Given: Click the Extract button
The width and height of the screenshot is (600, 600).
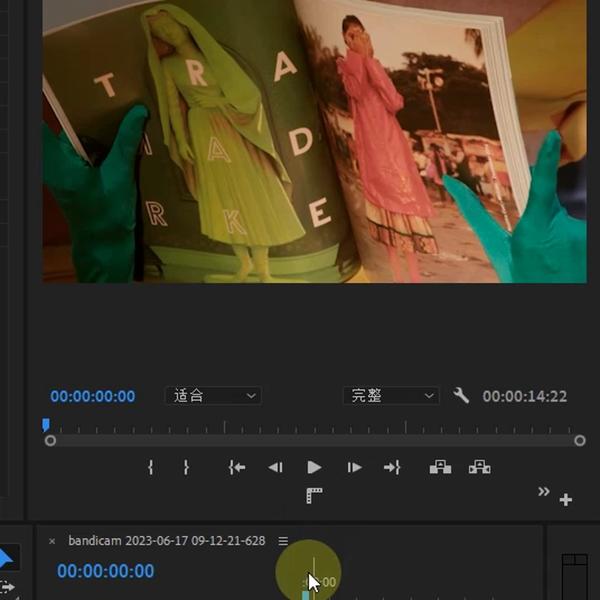Looking at the screenshot, I should pyautogui.click(x=479, y=467).
